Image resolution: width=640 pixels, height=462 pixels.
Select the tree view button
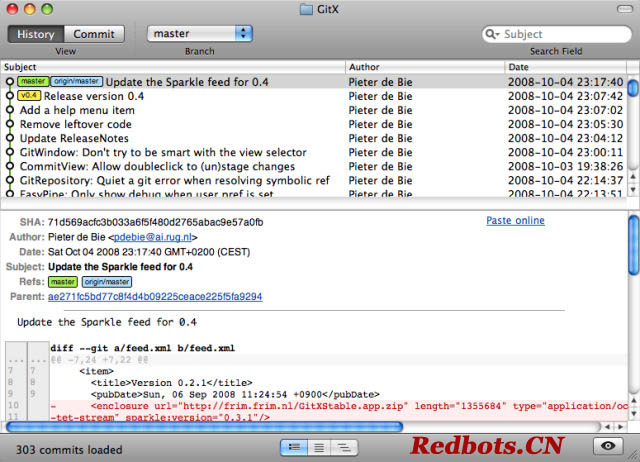pos(344,447)
